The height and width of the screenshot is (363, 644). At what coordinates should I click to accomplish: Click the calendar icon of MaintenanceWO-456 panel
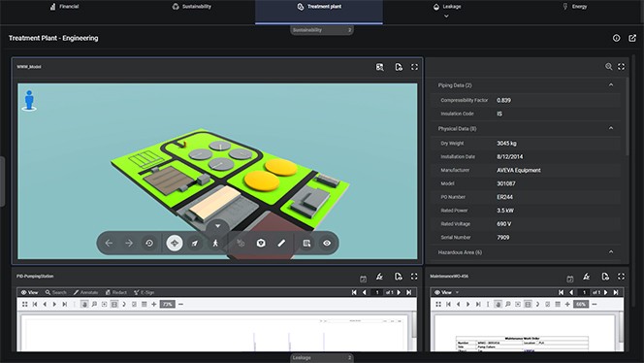570,279
